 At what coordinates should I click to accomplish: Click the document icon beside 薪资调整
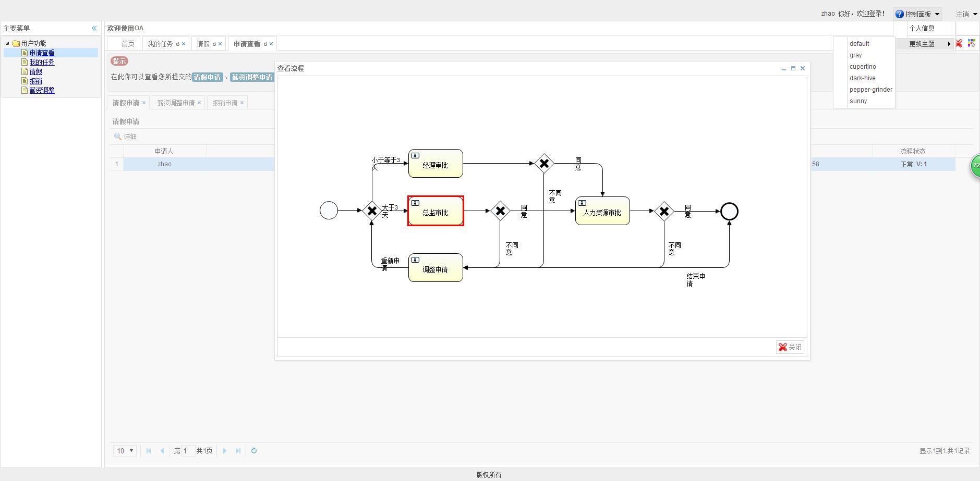[x=25, y=90]
